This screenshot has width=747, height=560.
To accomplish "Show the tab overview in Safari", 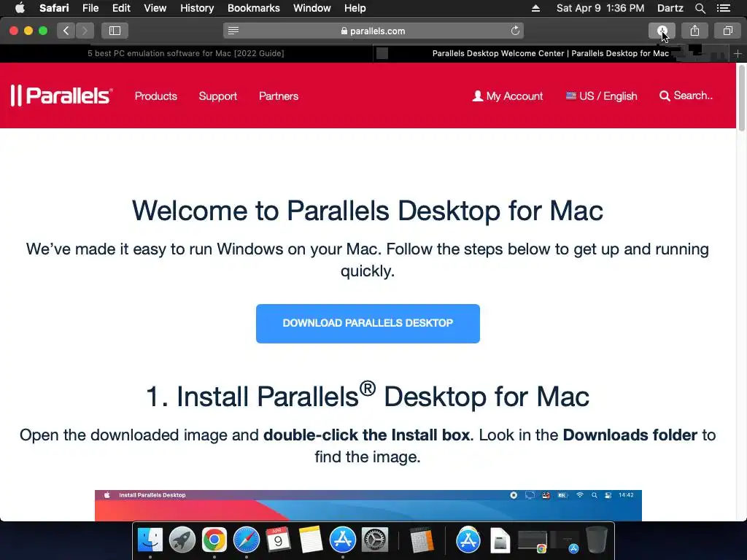I will click(x=727, y=31).
